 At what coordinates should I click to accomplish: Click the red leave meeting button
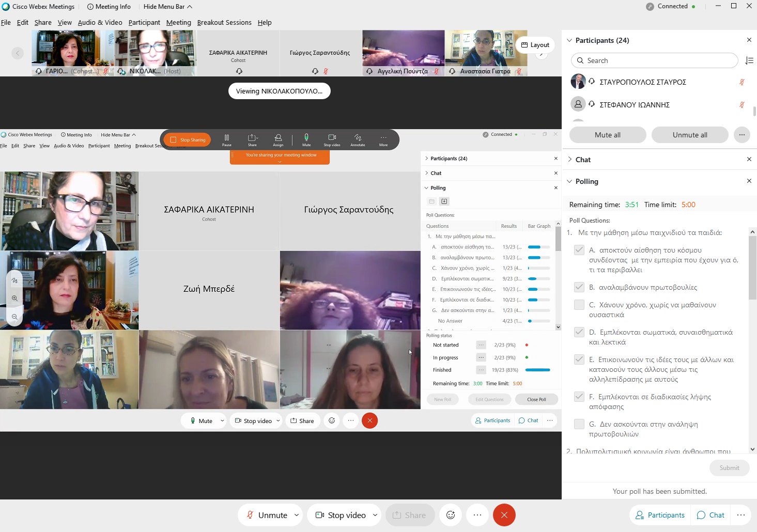pos(504,515)
